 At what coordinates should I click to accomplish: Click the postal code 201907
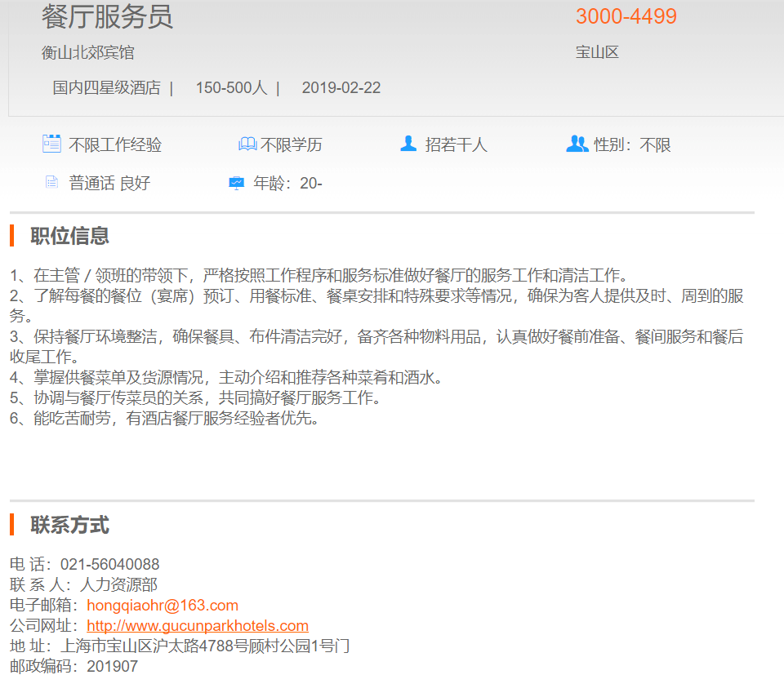[112, 666]
